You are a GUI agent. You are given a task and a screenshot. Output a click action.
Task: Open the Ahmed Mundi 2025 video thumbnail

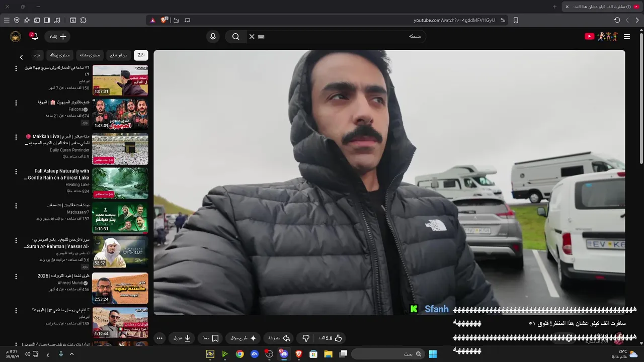[x=120, y=288]
